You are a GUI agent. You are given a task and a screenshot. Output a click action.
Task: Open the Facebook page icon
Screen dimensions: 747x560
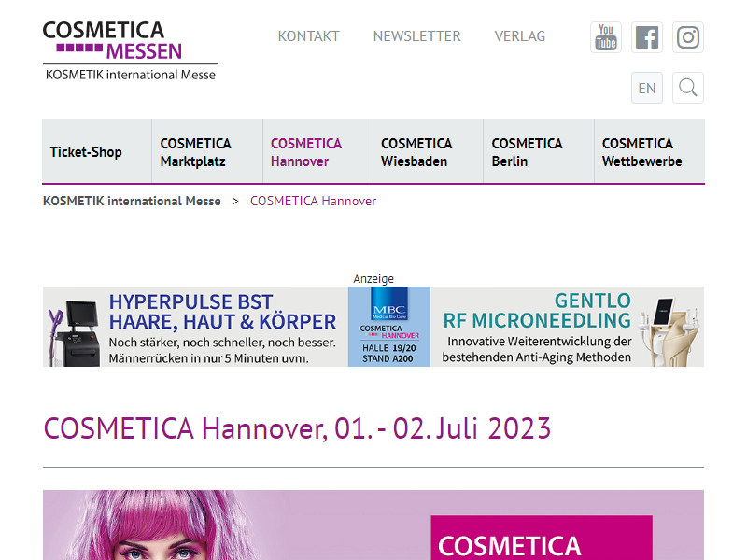click(647, 37)
